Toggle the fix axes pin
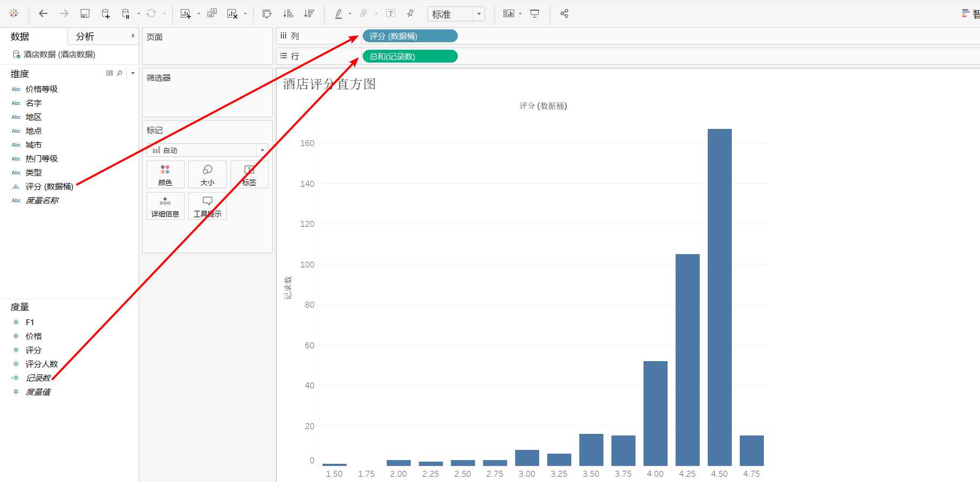The width and height of the screenshot is (980, 482). pyautogui.click(x=410, y=13)
